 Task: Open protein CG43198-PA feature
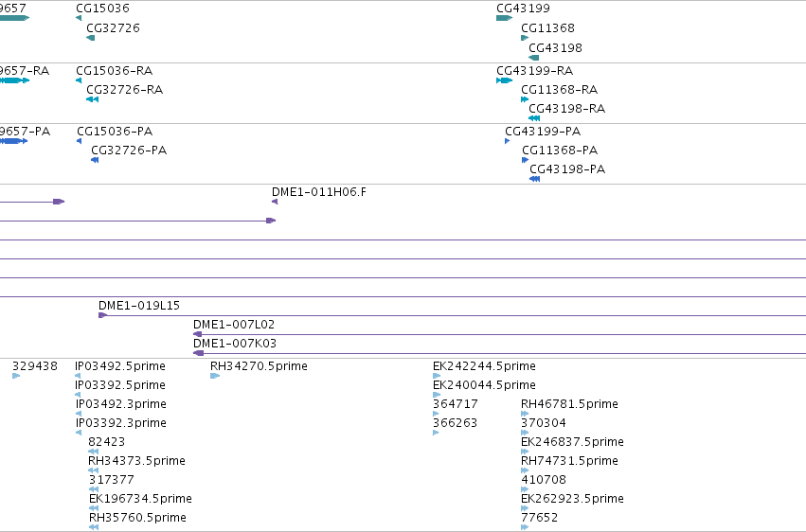[x=567, y=168]
